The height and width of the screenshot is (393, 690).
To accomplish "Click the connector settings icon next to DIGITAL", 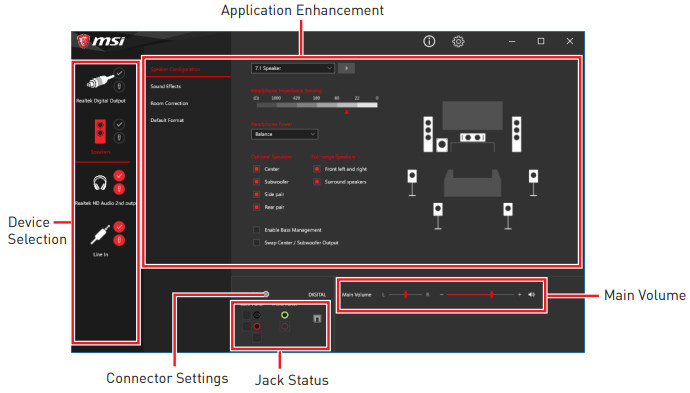I will [x=266, y=294].
